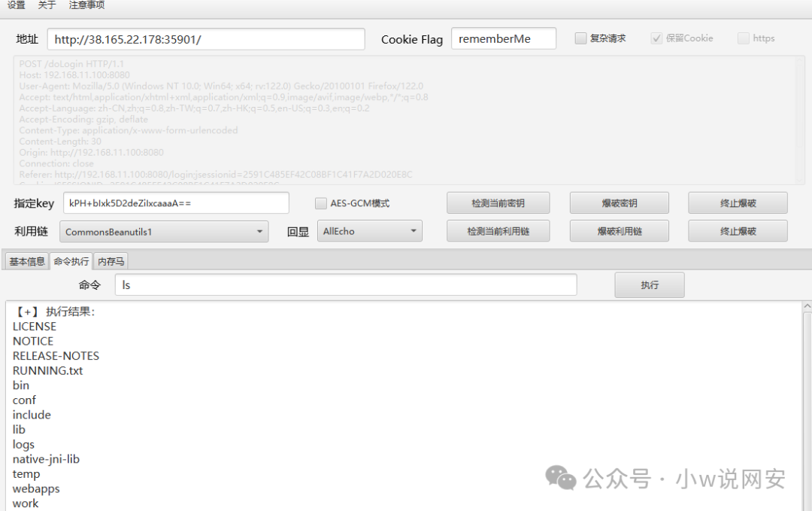Open the 设置 menu
The width and height of the screenshot is (812, 511).
click(x=16, y=5)
